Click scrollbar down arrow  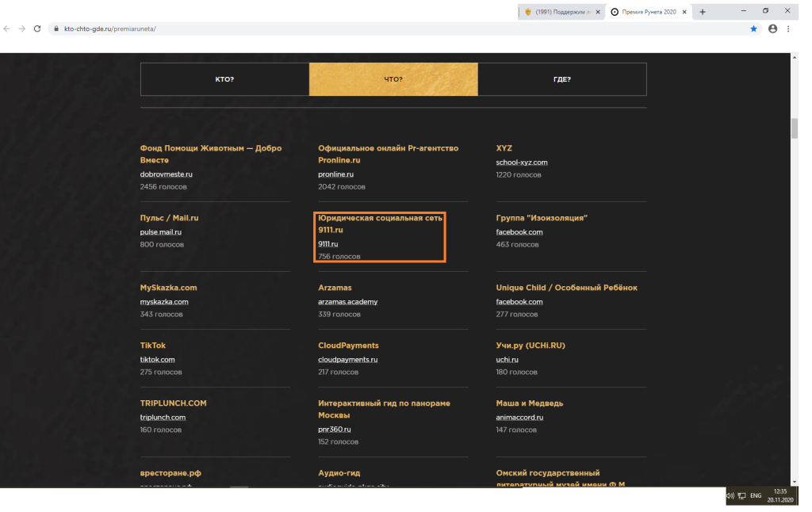point(794,481)
